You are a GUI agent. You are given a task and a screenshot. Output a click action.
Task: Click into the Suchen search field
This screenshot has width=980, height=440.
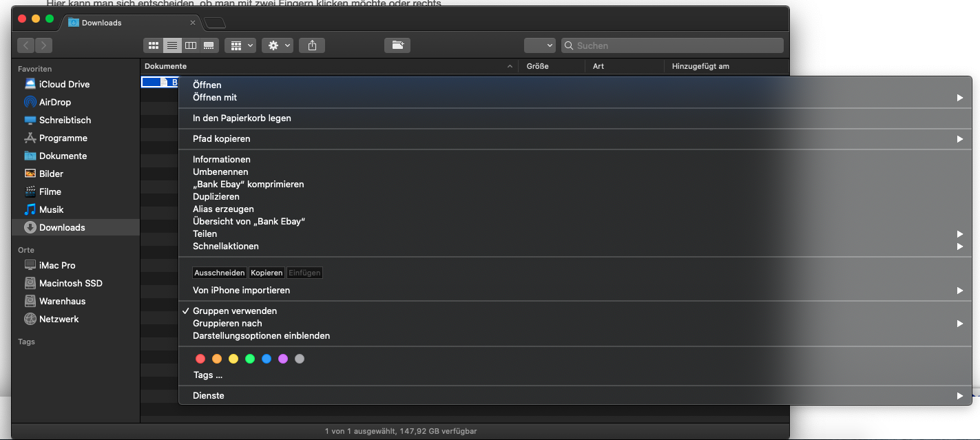pos(672,45)
